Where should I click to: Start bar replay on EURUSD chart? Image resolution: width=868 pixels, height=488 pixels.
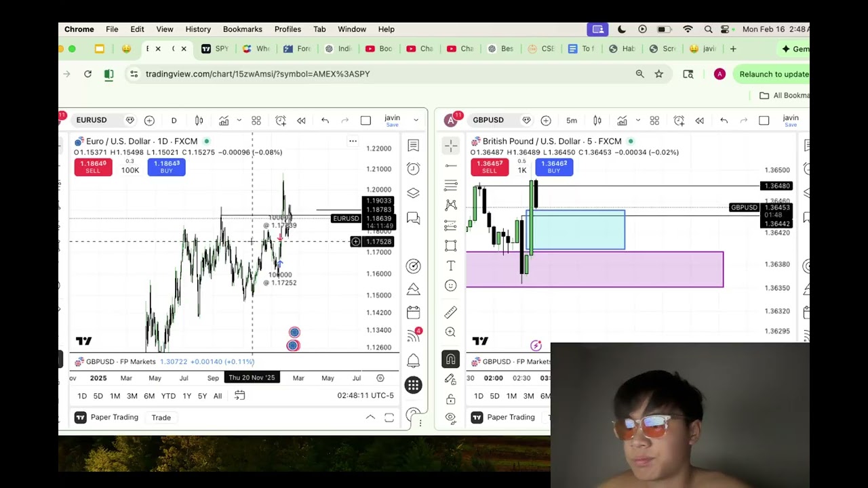tap(301, 121)
